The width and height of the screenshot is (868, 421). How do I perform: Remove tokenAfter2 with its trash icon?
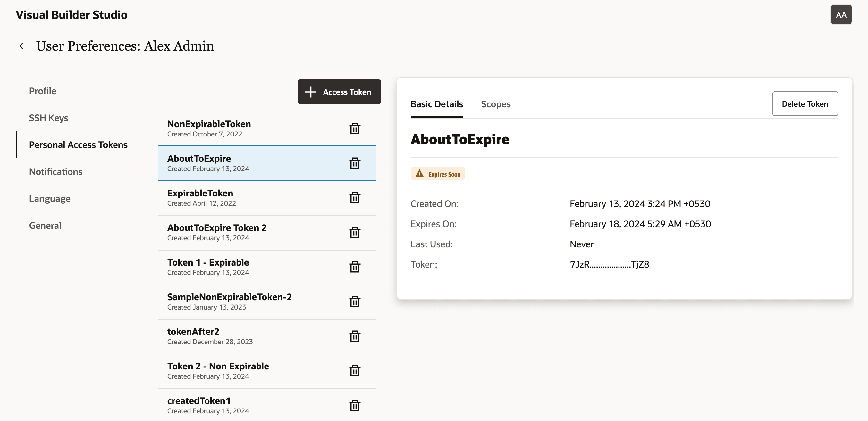click(354, 336)
